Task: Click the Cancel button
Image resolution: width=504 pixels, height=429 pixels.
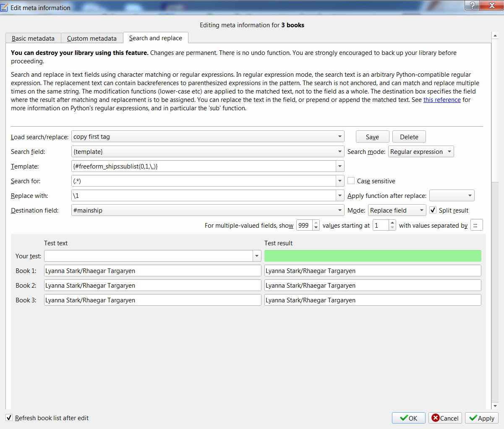Action: [445, 418]
